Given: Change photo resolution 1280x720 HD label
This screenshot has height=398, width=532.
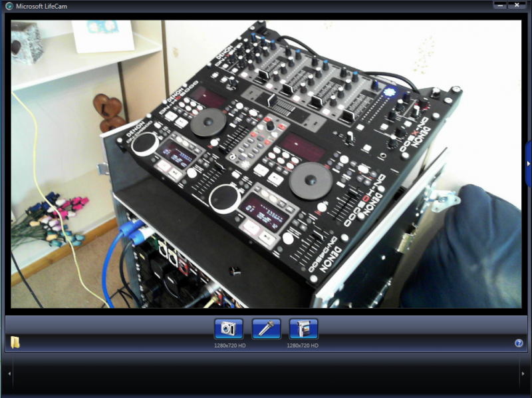Looking at the screenshot, I should (229, 345).
